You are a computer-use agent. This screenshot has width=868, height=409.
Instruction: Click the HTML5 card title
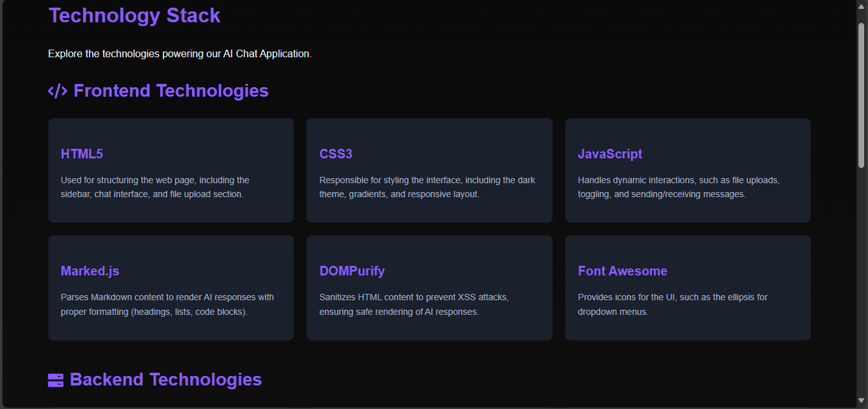click(x=81, y=154)
